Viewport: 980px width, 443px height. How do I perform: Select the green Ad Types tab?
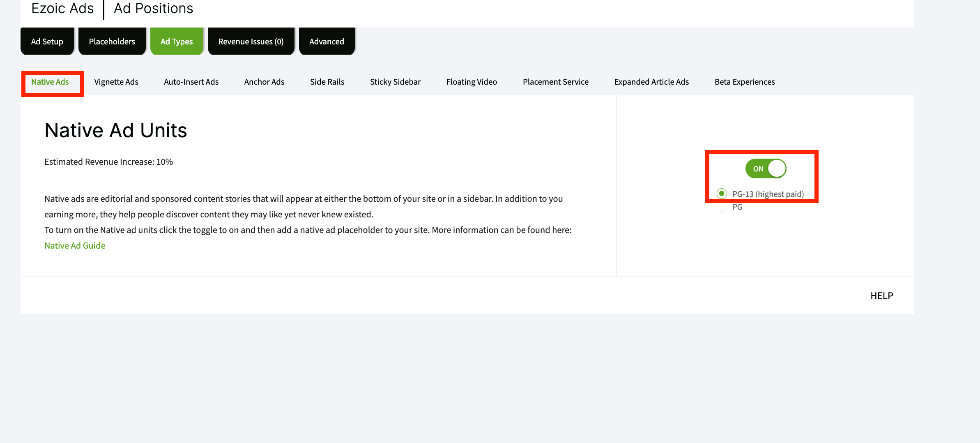(177, 41)
